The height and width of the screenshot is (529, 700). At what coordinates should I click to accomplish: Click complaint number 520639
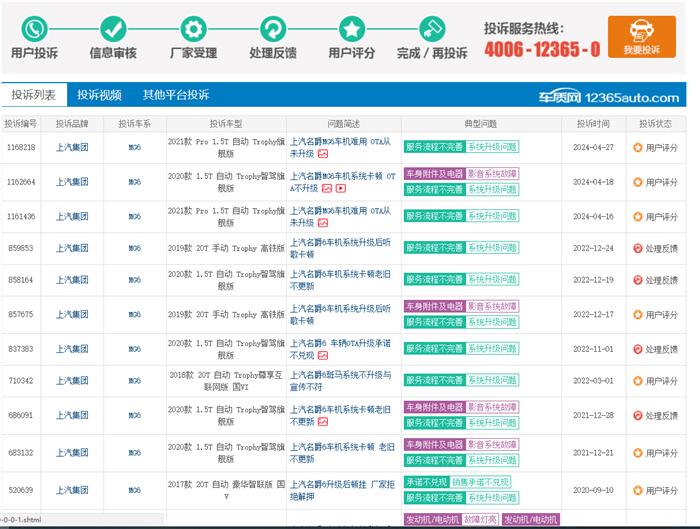pyautogui.click(x=21, y=490)
